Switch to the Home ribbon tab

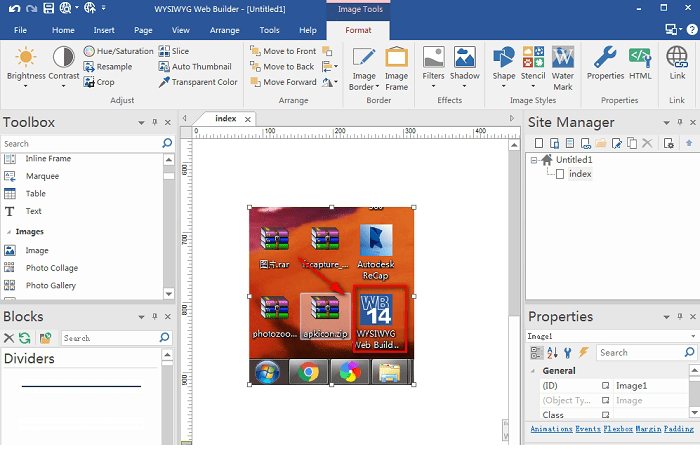(63, 30)
